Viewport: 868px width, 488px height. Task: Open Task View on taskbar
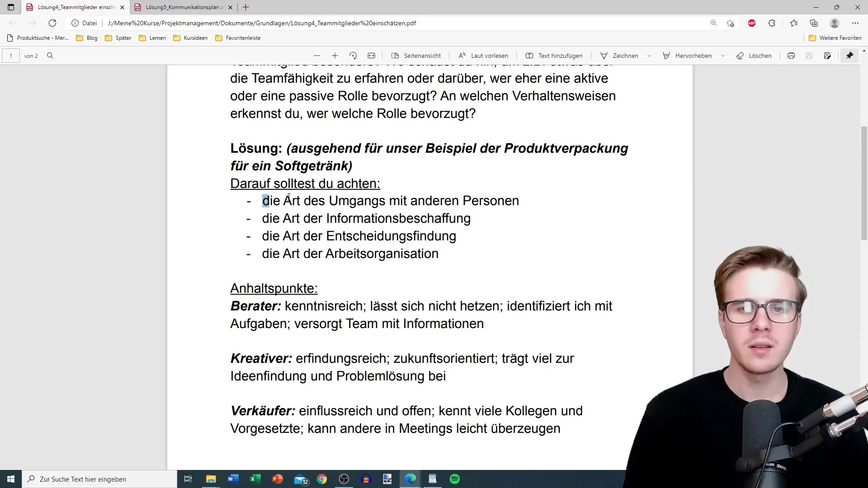tap(188, 479)
